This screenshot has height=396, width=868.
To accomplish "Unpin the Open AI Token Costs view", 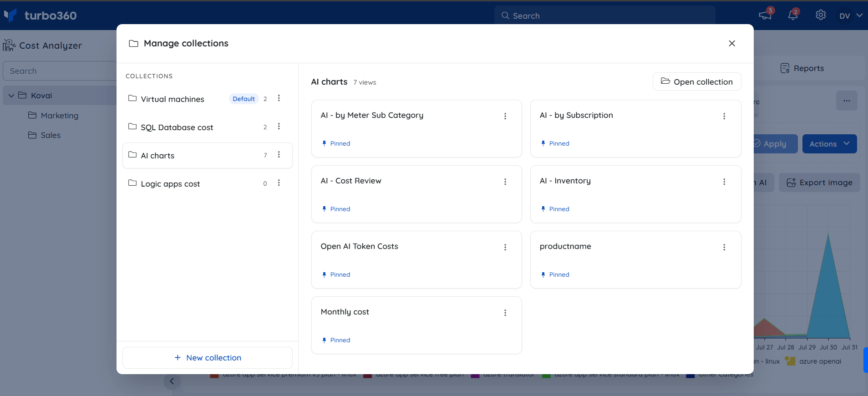I will pyautogui.click(x=336, y=274).
